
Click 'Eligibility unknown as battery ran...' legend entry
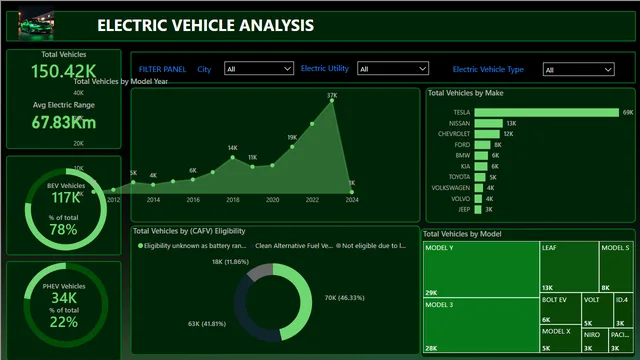(192, 246)
